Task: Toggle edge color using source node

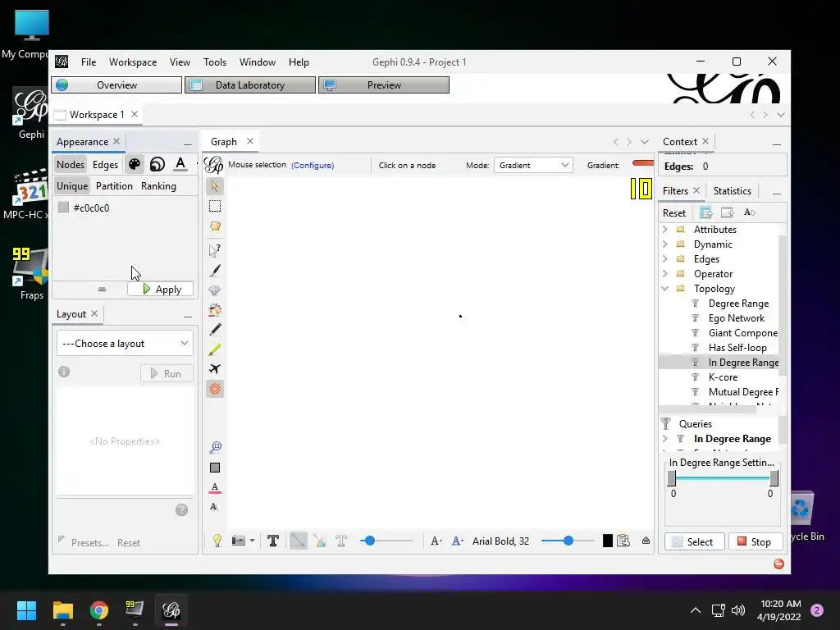Action: click(x=320, y=541)
